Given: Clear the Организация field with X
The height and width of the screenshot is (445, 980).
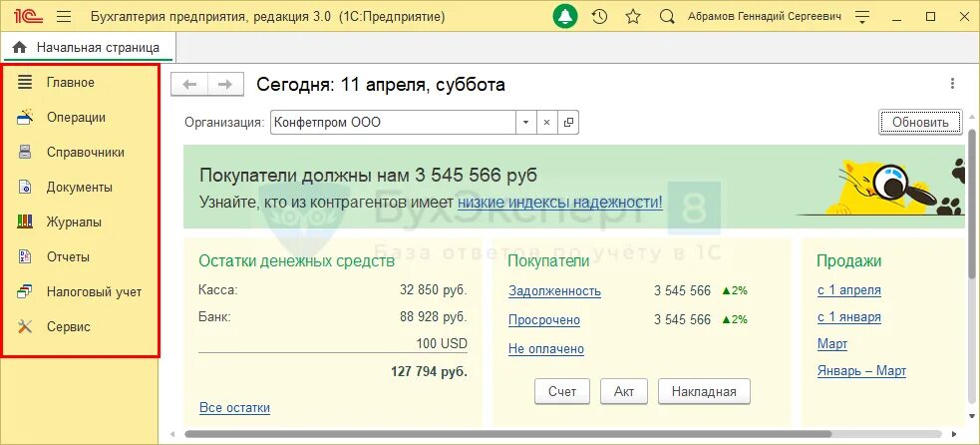Looking at the screenshot, I should coord(546,123).
